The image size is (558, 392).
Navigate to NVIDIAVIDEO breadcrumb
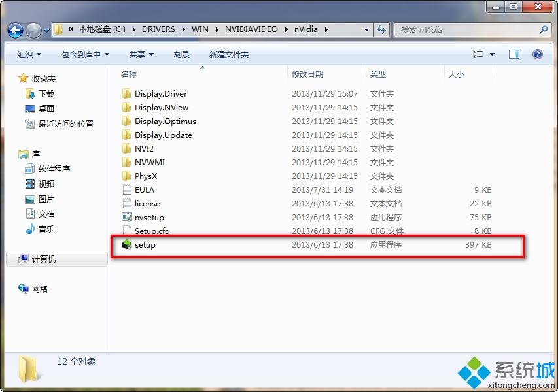click(251, 29)
